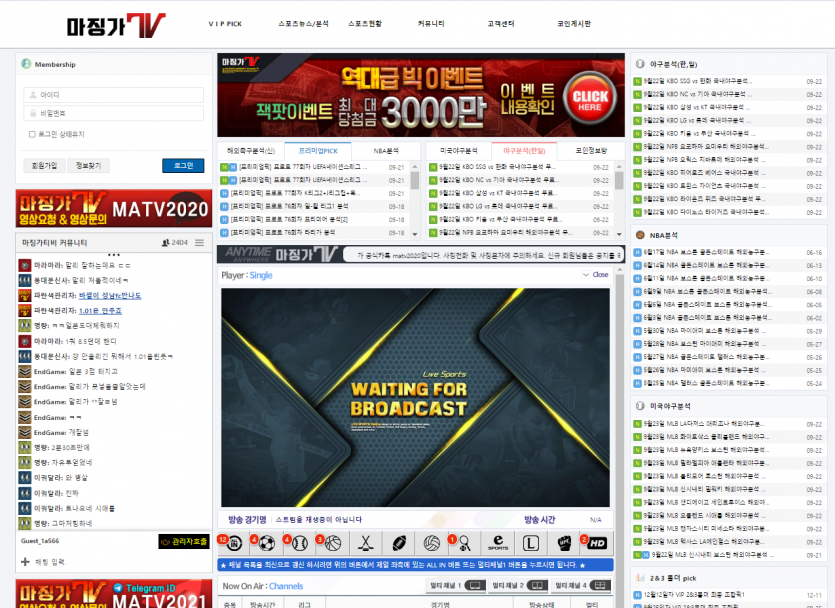The image size is (835, 608).
Task: Select the soccer ball channel icon
Action: pyautogui.click(x=267, y=543)
